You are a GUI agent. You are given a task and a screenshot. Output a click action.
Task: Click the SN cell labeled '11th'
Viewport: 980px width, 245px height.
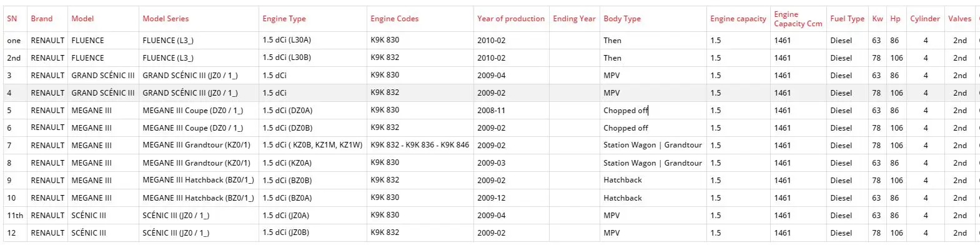click(15, 216)
